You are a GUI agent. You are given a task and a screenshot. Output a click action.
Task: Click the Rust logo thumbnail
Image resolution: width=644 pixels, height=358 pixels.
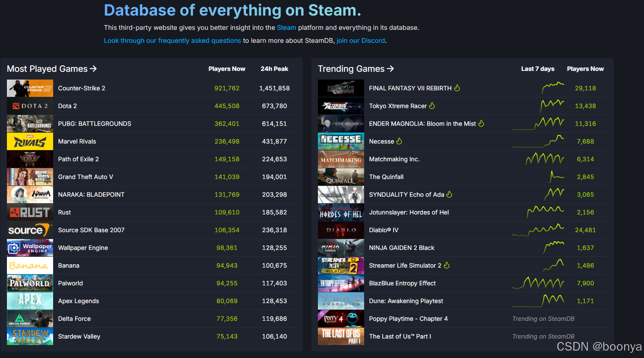(30, 212)
